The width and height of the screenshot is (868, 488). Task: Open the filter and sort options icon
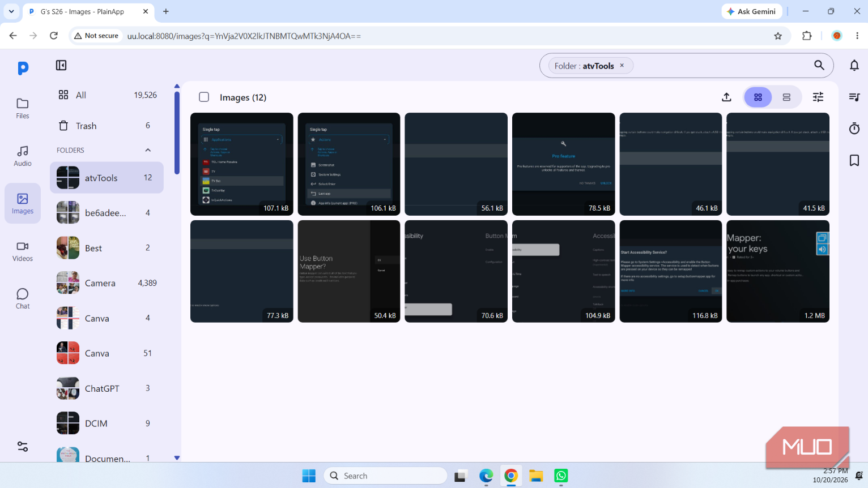point(818,97)
